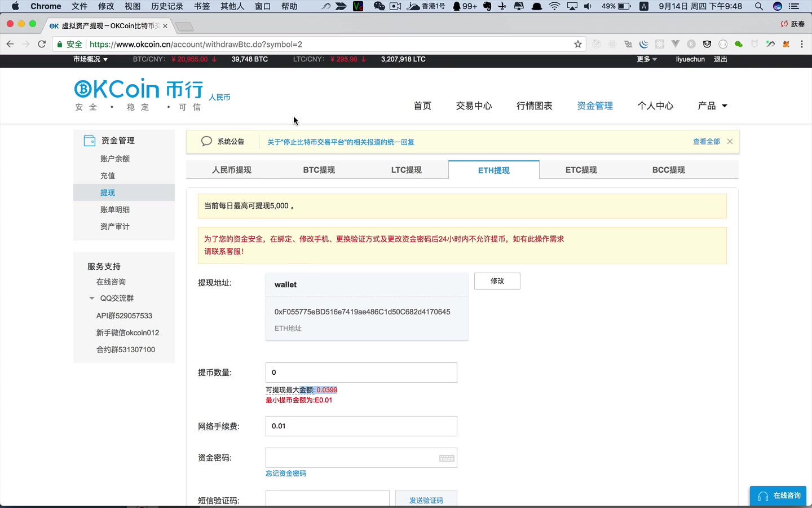The height and width of the screenshot is (508, 812).
Task: Open 行情图表 navigation item
Action: [x=535, y=106]
